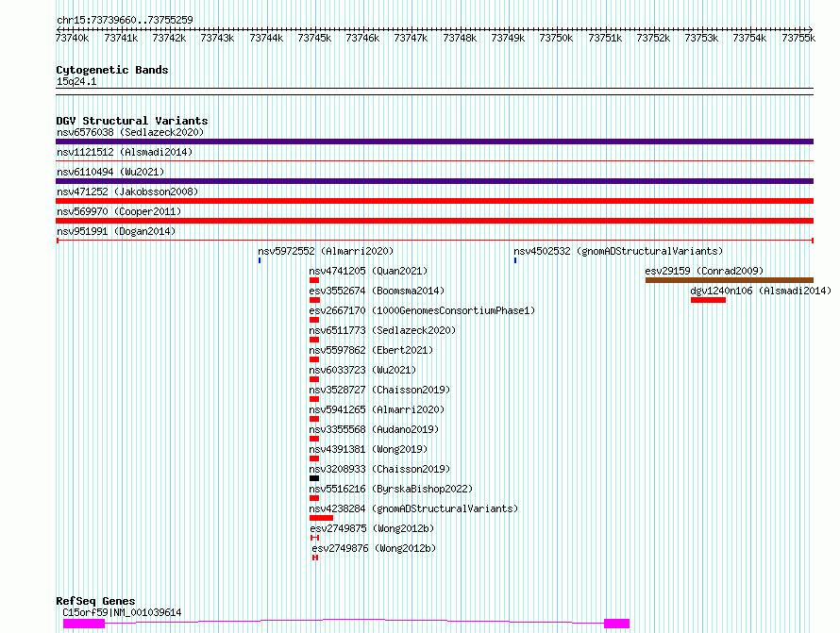Open the nsv6110494 (Wu2021) variant entry
The image size is (840, 633).
(110, 172)
